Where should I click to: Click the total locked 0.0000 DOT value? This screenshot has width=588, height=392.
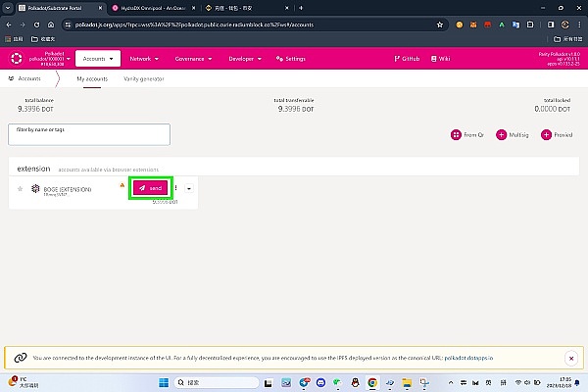tap(553, 109)
